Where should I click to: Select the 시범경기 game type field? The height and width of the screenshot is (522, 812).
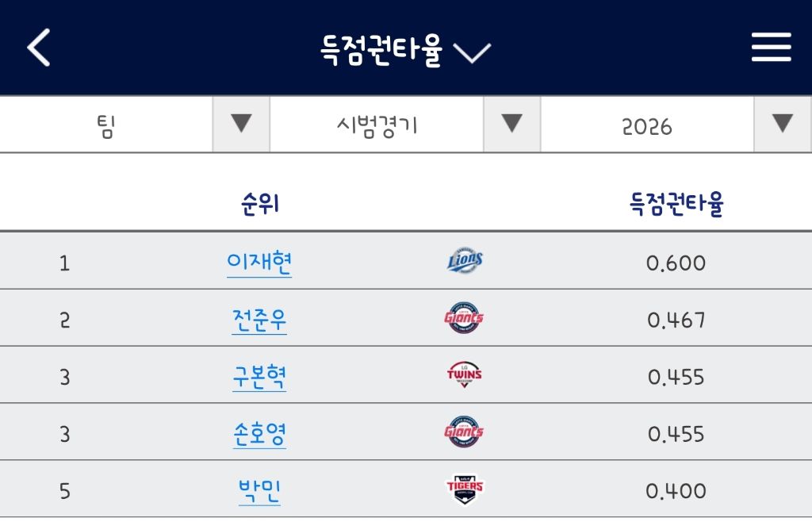[377, 125]
